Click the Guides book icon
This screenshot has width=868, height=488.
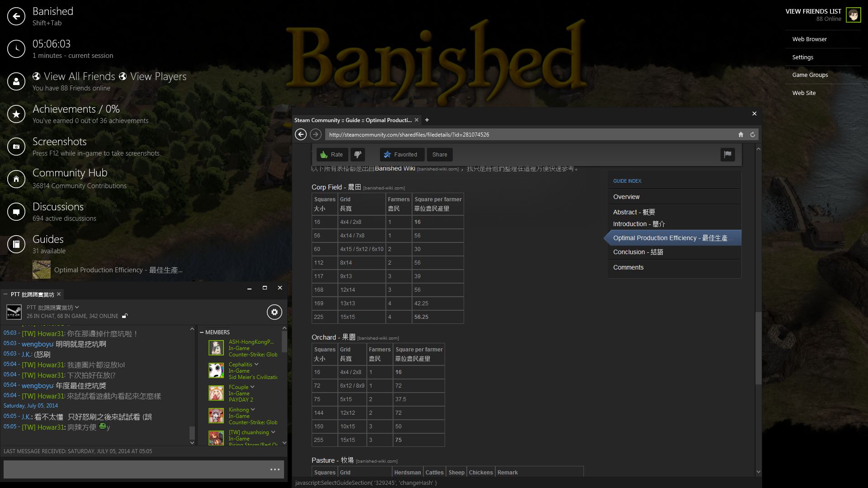tap(16, 244)
